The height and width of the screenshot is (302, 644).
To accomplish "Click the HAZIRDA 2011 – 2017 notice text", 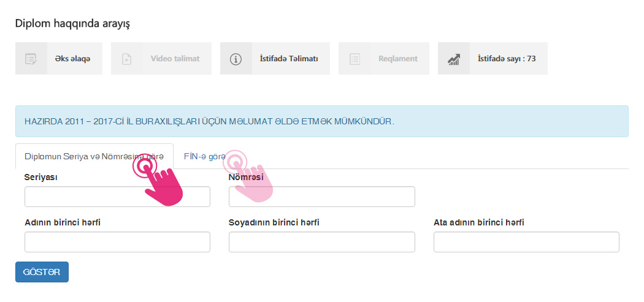I will coord(210,121).
